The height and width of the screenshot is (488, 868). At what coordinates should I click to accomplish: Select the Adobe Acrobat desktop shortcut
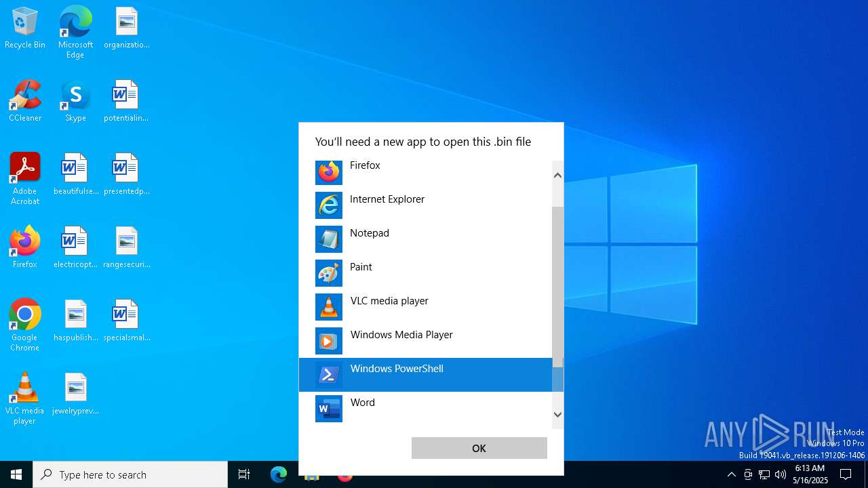(x=25, y=179)
